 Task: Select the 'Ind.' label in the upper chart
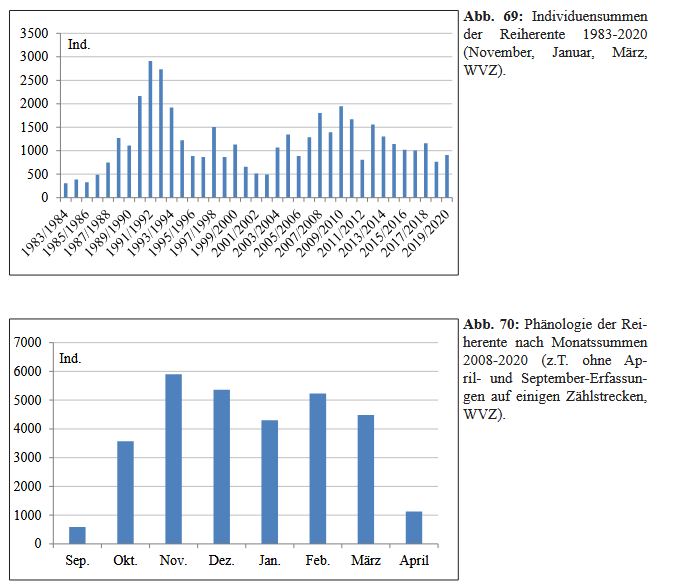[x=79, y=45]
